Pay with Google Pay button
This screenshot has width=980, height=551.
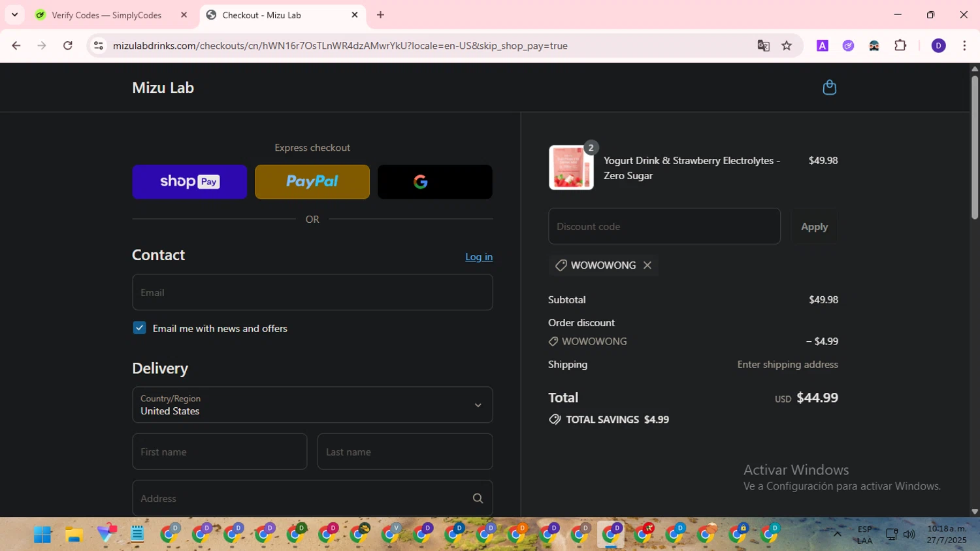[x=435, y=182]
